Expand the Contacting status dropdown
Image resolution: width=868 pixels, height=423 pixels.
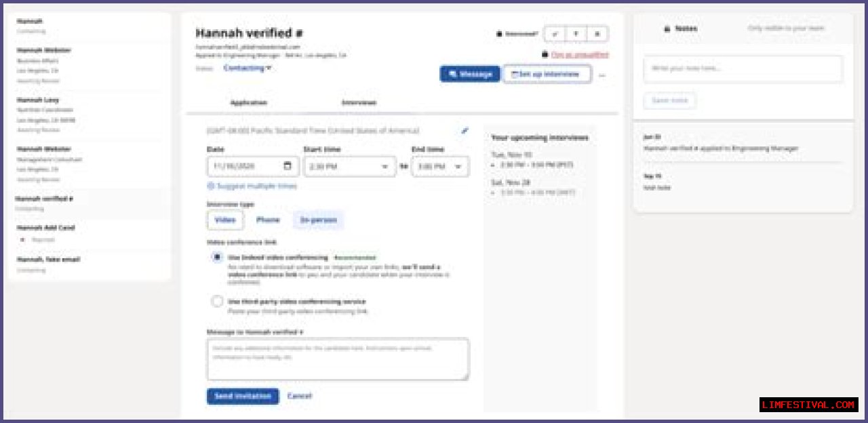tap(248, 68)
